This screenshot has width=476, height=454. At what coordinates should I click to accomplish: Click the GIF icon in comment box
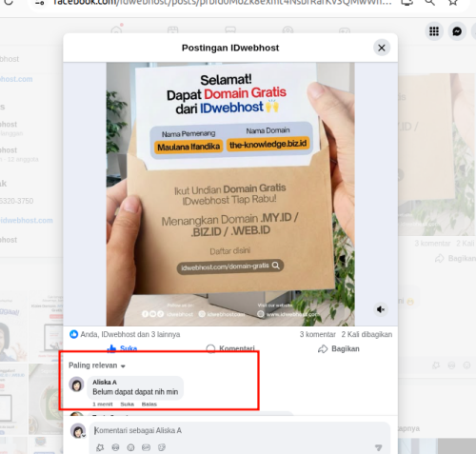point(146,447)
